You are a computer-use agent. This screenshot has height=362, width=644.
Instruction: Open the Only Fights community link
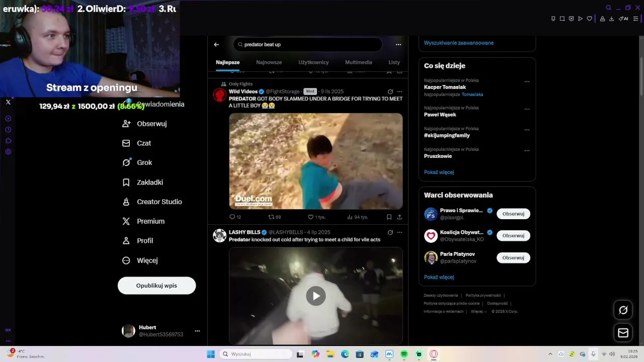tap(240, 84)
